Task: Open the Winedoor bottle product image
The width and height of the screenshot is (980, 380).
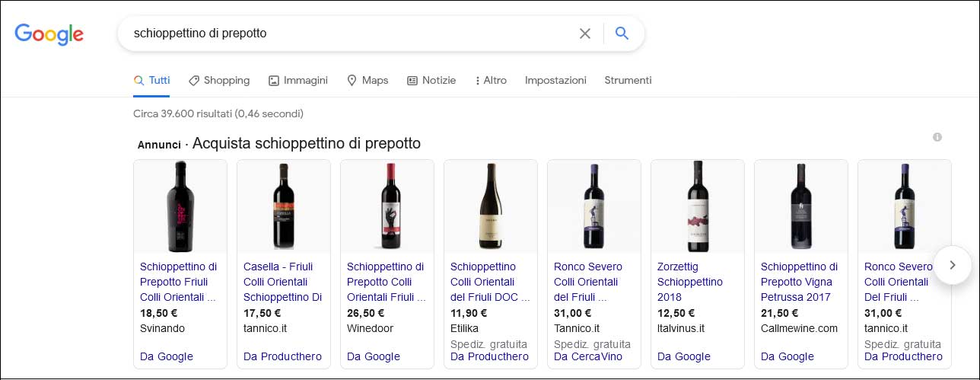Action: [387, 206]
